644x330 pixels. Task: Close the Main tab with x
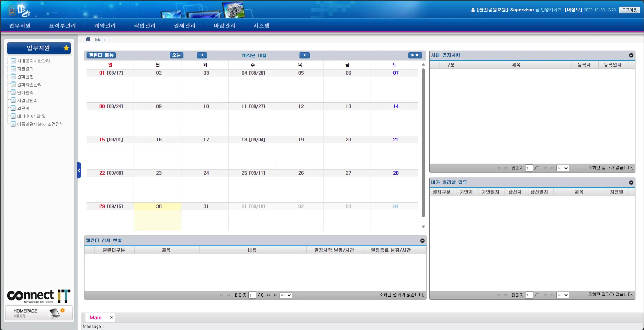coord(111,318)
